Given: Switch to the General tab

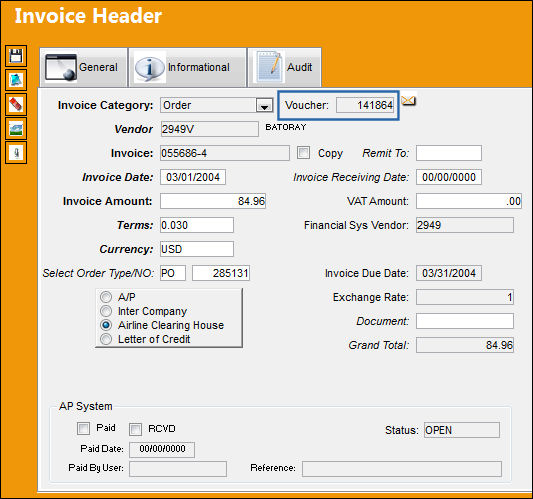Looking at the screenshot, I should click(84, 67).
